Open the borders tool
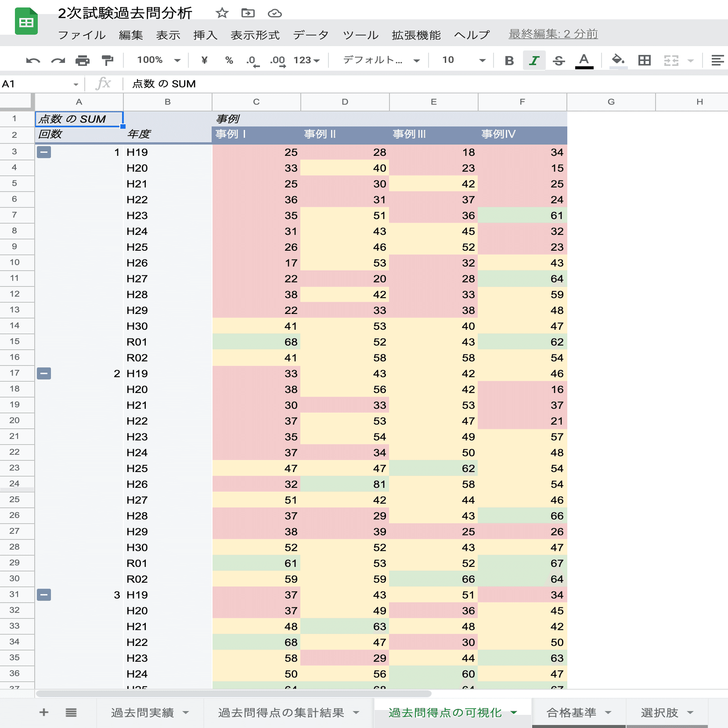The width and height of the screenshot is (728, 728). point(645,60)
